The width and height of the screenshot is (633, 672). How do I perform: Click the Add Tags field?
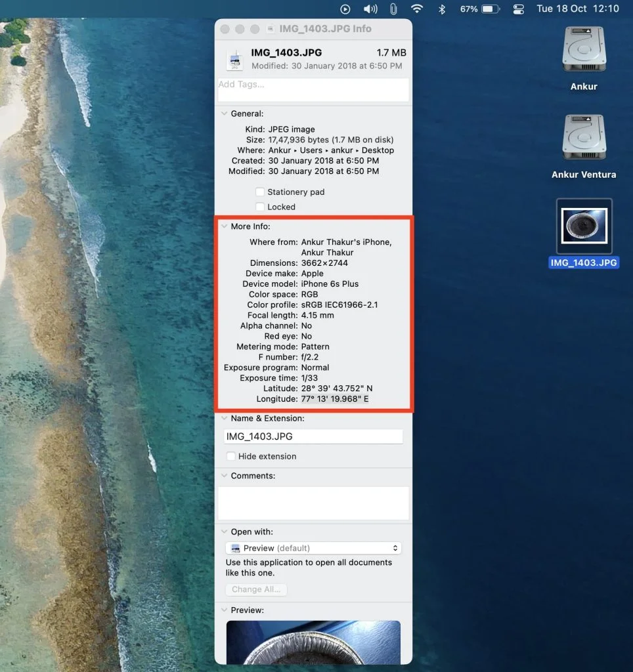[313, 89]
